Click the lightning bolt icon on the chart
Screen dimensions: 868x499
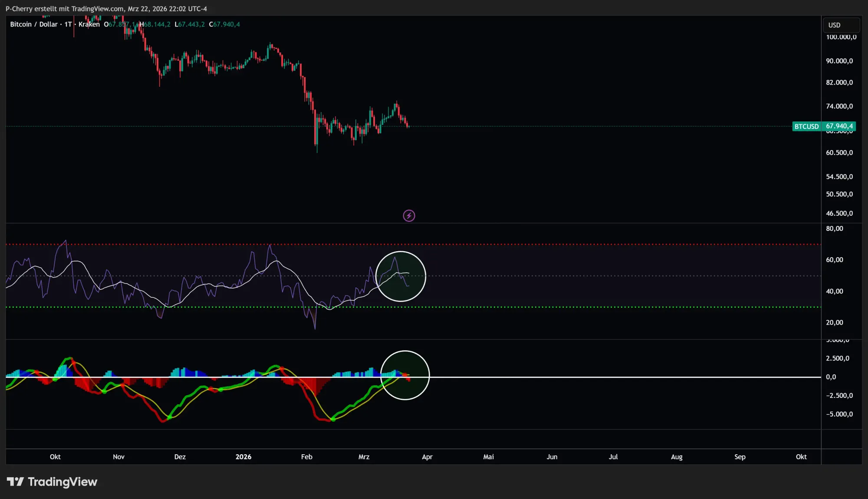(x=408, y=215)
